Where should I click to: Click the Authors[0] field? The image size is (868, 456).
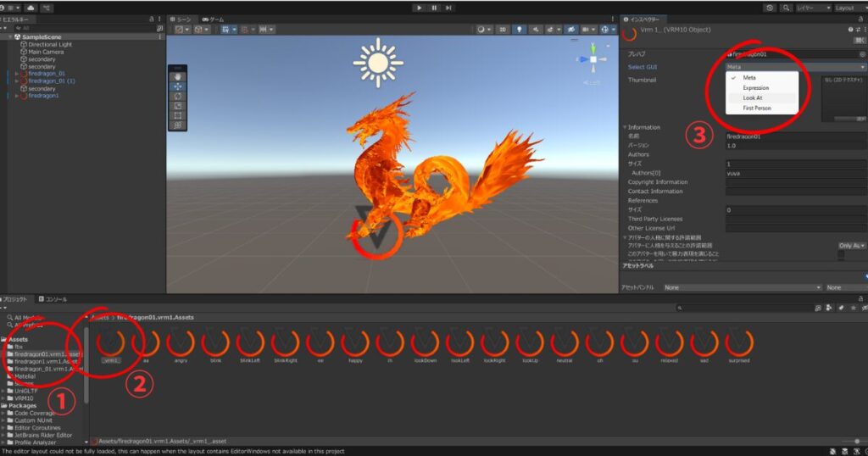[x=796, y=173]
